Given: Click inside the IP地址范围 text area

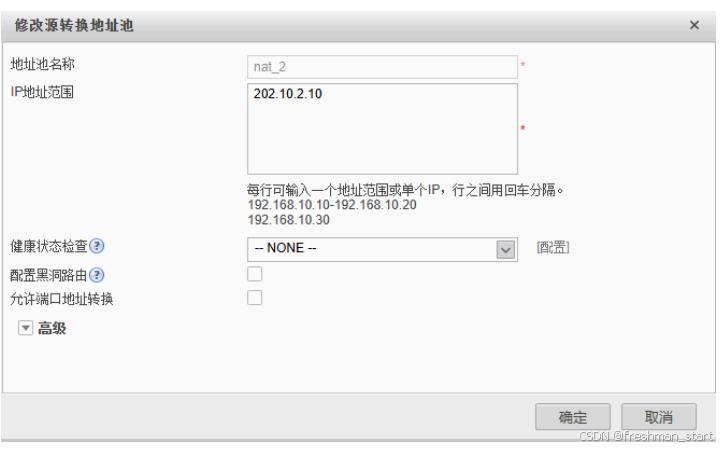Looking at the screenshot, I should pyautogui.click(x=382, y=129).
